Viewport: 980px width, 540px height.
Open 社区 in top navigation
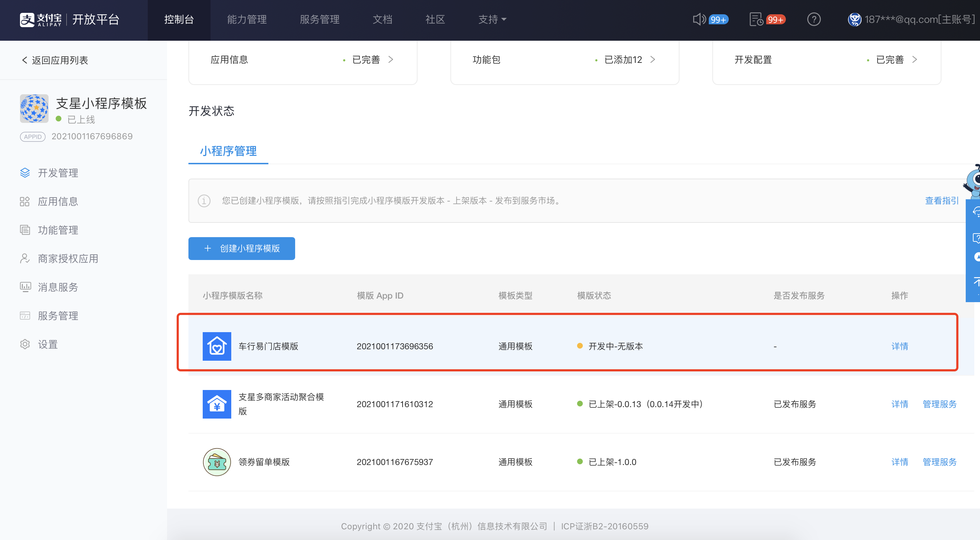click(435, 19)
